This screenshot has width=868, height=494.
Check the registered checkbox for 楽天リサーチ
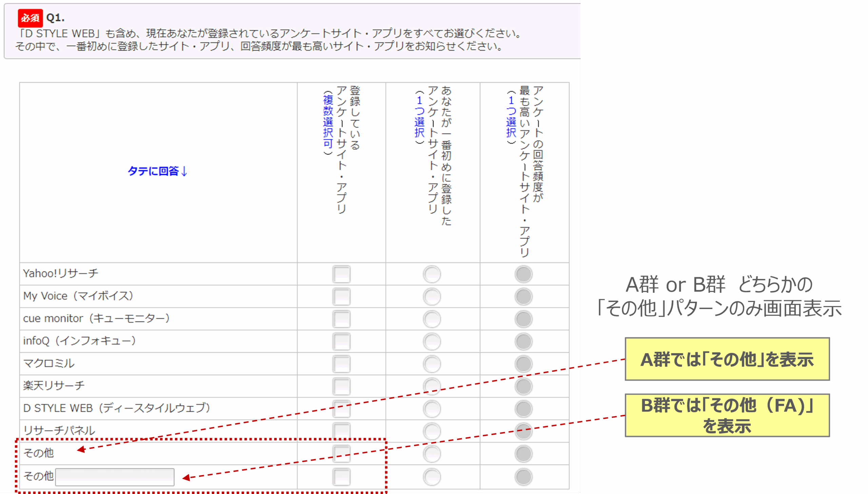tap(341, 386)
